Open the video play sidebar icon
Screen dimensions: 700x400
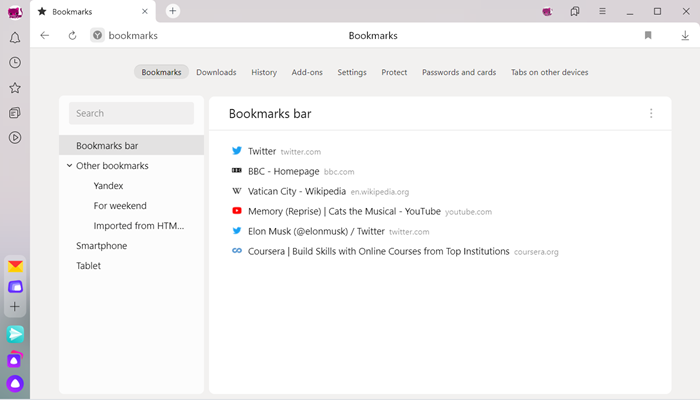15,138
